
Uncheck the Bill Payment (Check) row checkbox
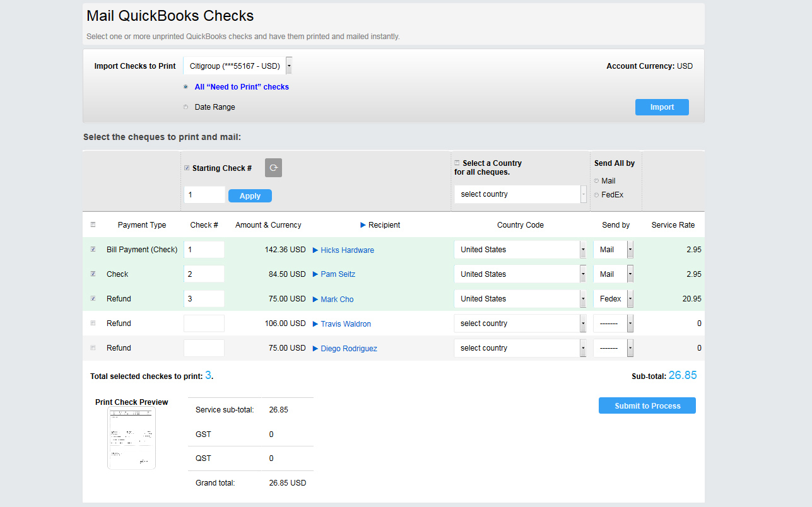[93, 250]
